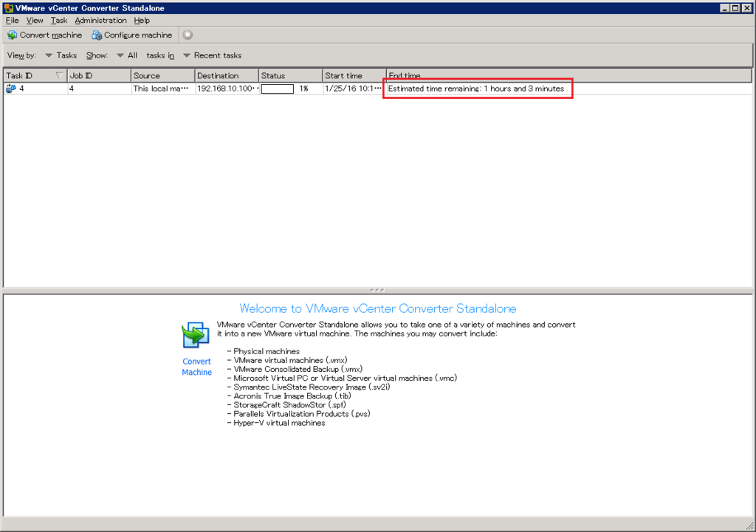756x532 pixels.
Task: Click the 'Hyper-V virtual machines' list entry
Action: [276, 423]
